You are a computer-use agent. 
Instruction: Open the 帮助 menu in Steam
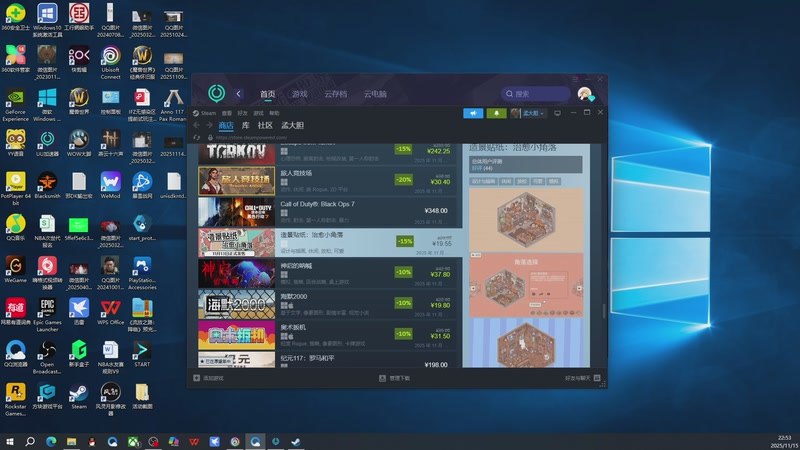click(274, 113)
